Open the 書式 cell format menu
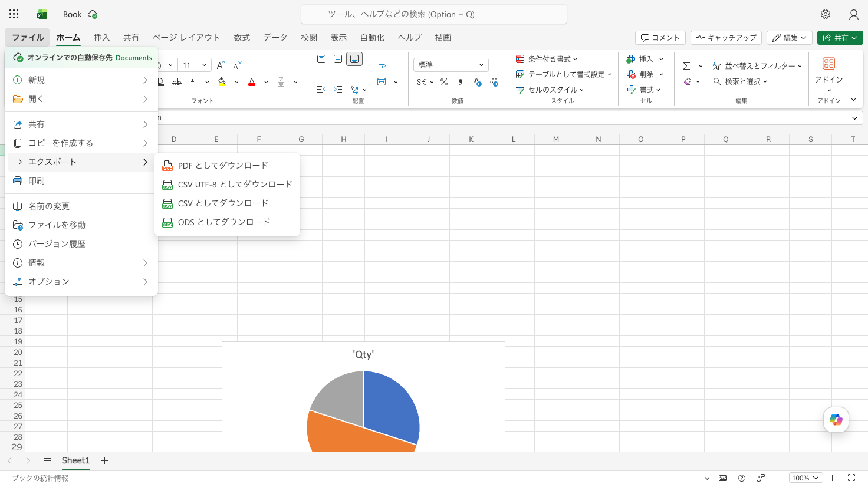 tap(644, 90)
